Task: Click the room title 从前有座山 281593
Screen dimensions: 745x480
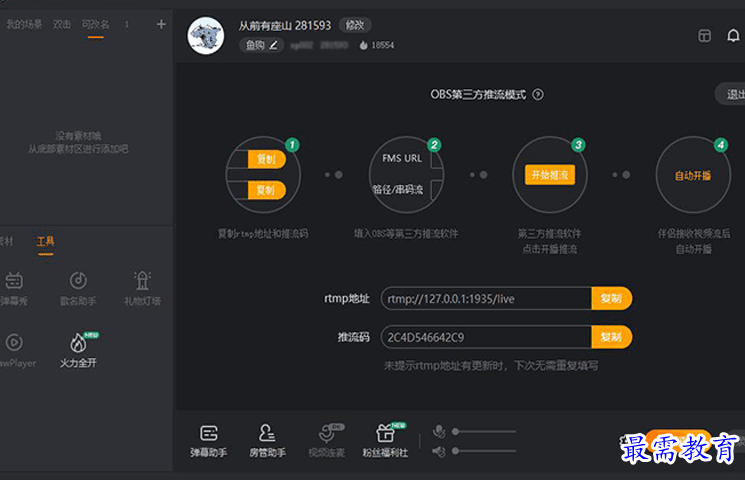Action: coord(285,25)
